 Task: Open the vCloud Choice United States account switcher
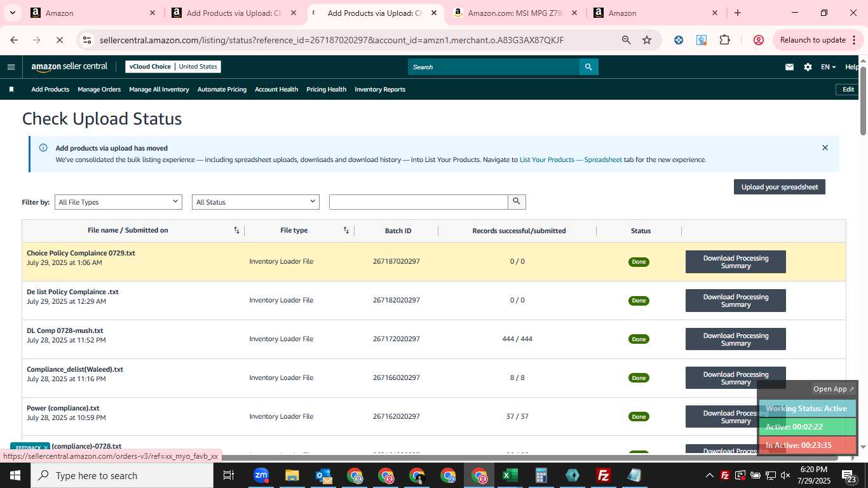(173, 66)
